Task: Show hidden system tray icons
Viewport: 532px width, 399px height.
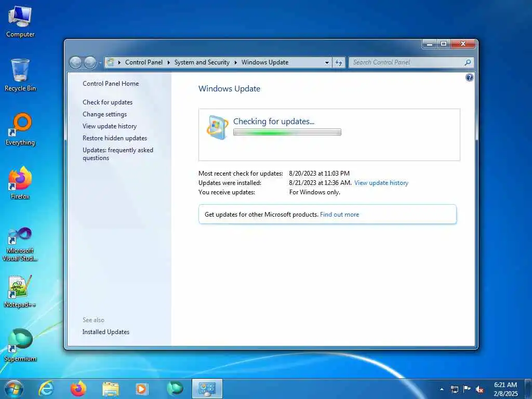Action: pos(442,389)
